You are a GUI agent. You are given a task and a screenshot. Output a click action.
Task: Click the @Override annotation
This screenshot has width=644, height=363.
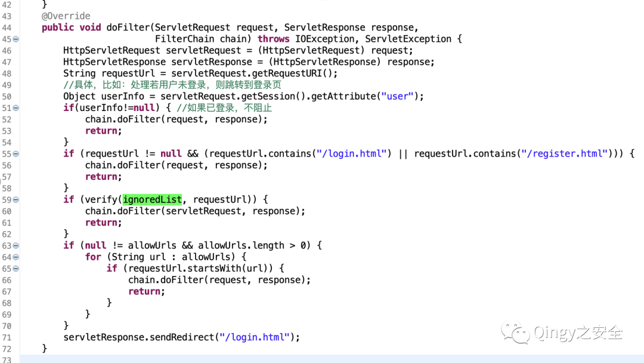point(66,16)
